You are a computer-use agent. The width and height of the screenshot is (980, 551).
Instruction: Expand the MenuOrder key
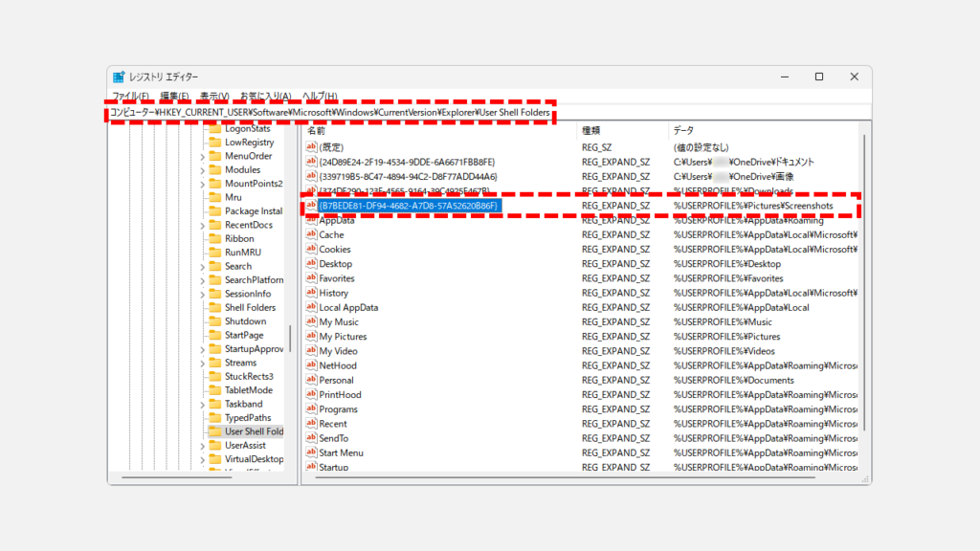202,157
